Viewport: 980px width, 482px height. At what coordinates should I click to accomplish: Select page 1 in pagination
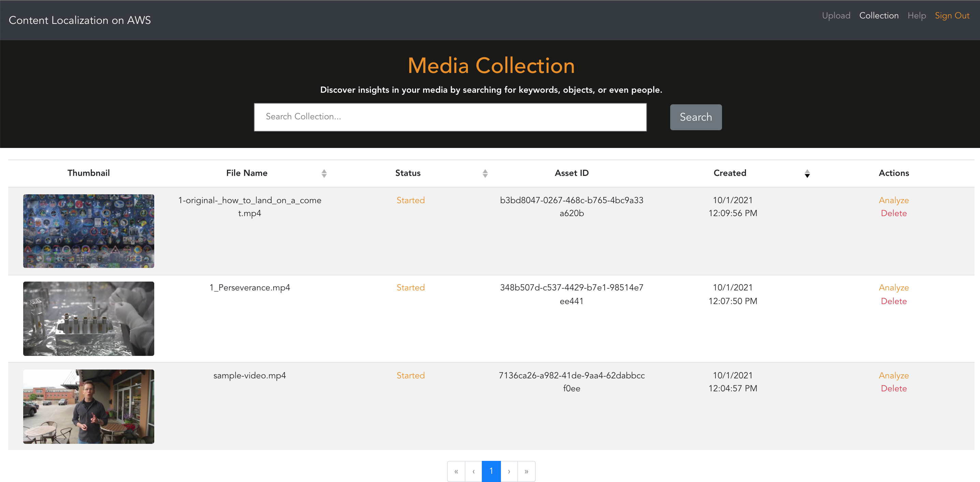[491, 471]
